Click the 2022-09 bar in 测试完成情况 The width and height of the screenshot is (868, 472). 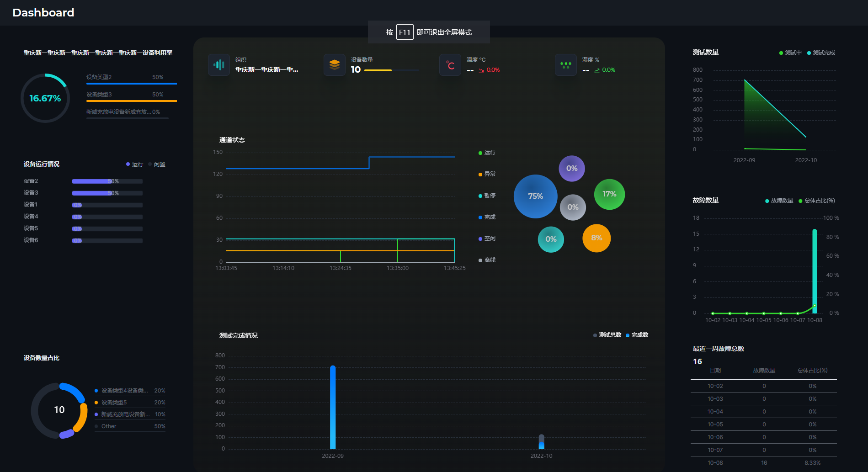pyautogui.click(x=333, y=407)
